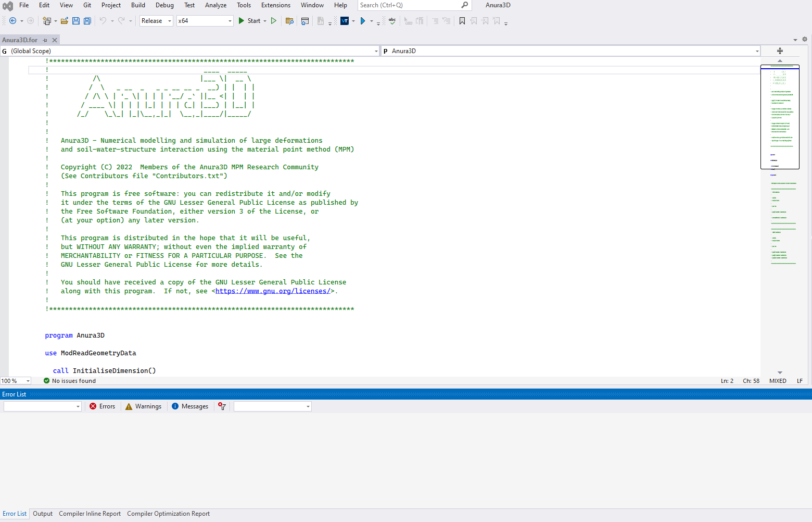Open the Analyze menu
Image resolution: width=812 pixels, height=522 pixels.
215,5
